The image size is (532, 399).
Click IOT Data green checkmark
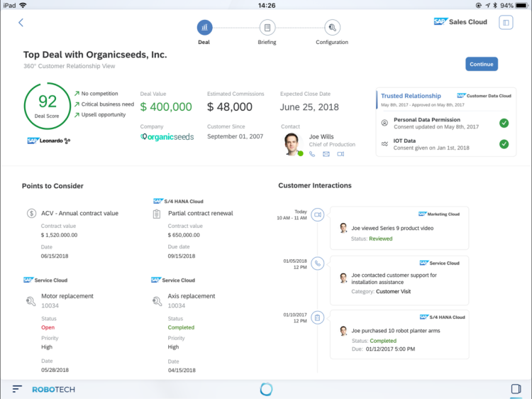504,144
